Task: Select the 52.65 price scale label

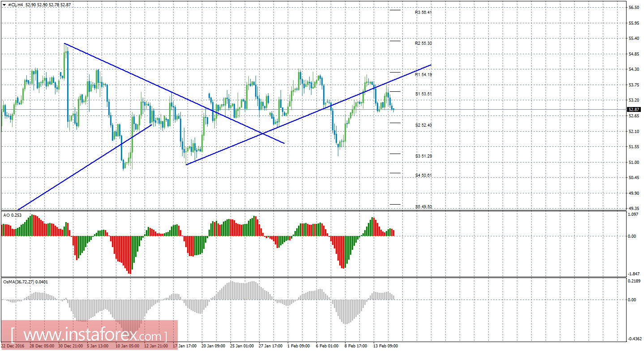Action: [633, 116]
